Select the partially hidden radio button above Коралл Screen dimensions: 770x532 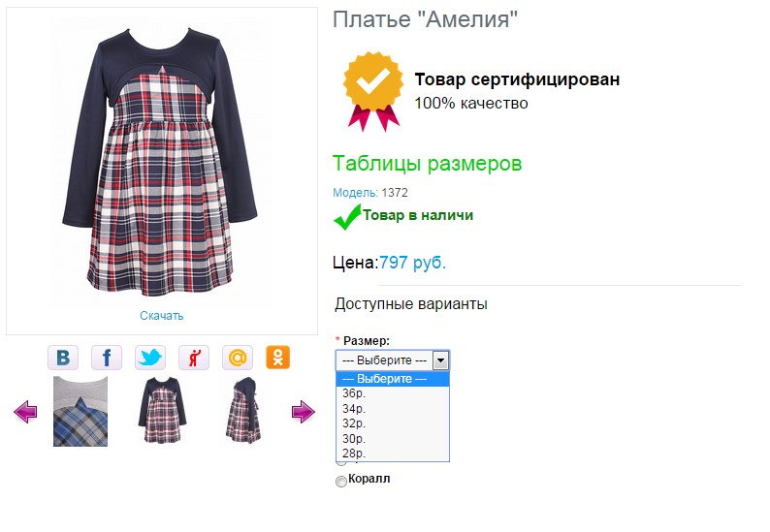pyautogui.click(x=340, y=462)
